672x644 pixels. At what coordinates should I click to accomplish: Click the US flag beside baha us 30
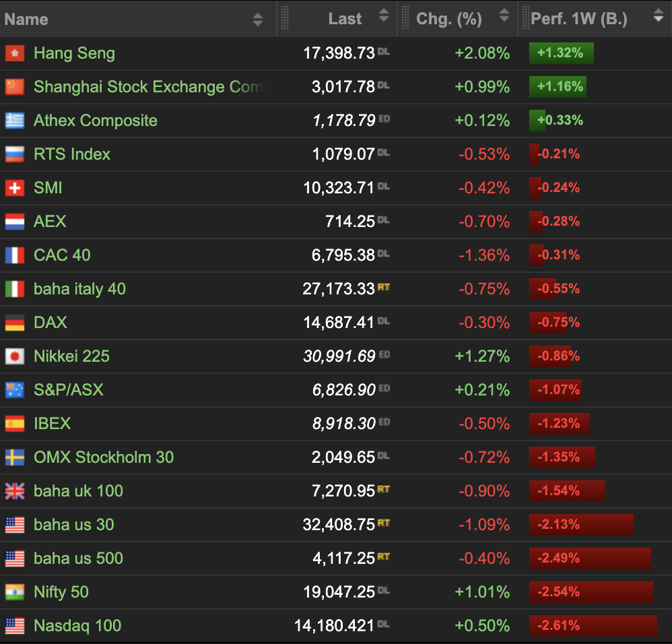coord(15,525)
